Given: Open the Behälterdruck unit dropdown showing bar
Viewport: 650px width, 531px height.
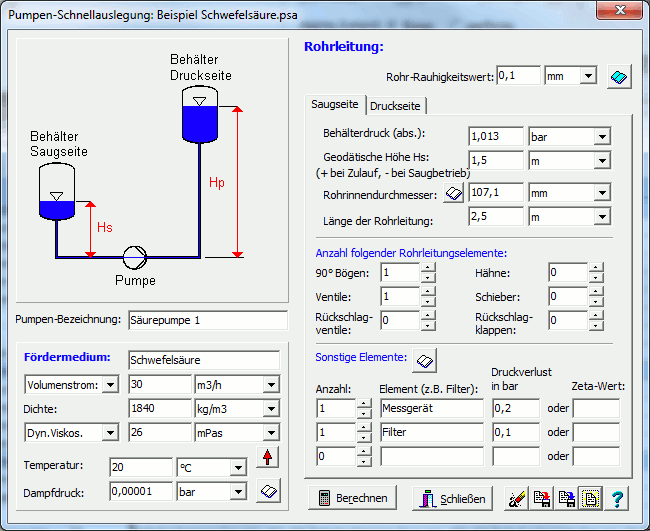Looking at the screenshot, I should [601, 136].
